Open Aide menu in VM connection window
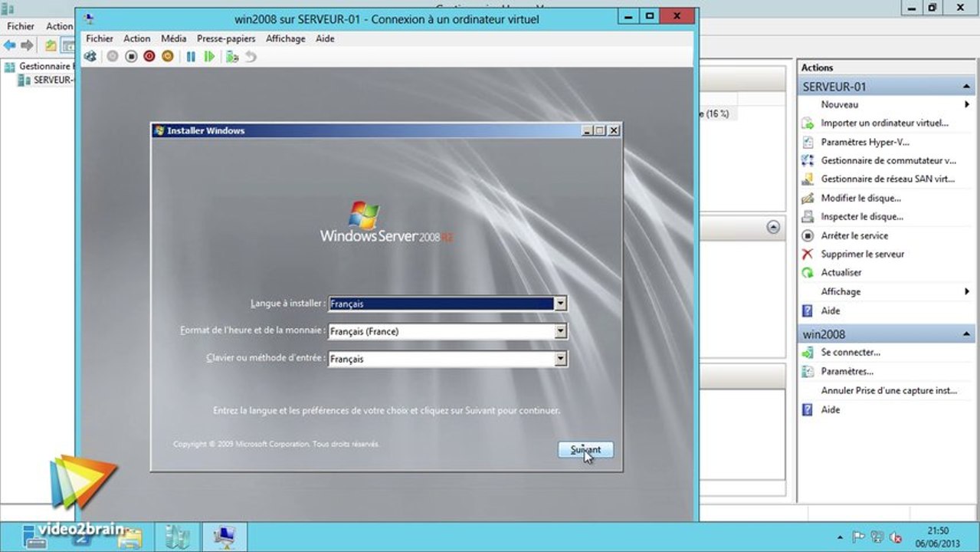 coord(325,38)
